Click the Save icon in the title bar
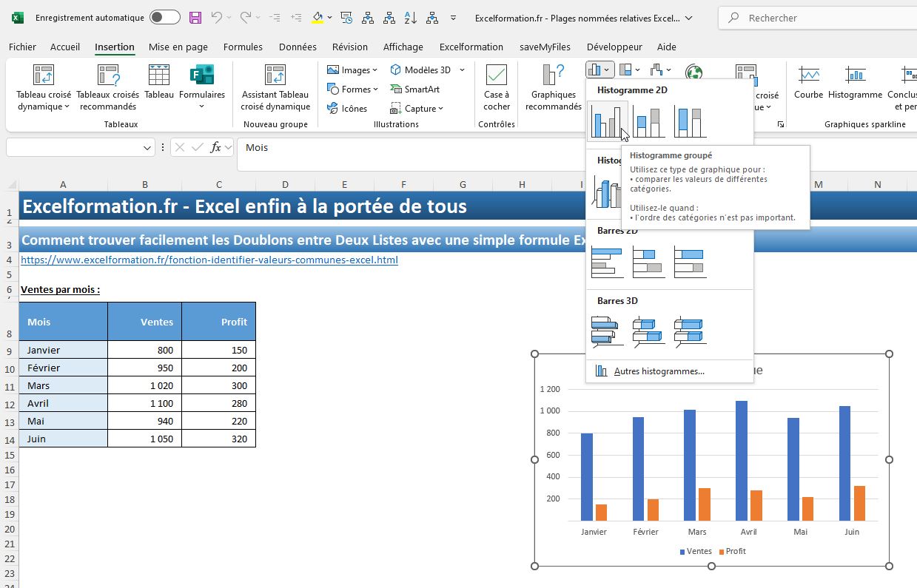Viewport: 917px width, 588px height. pyautogui.click(x=195, y=18)
